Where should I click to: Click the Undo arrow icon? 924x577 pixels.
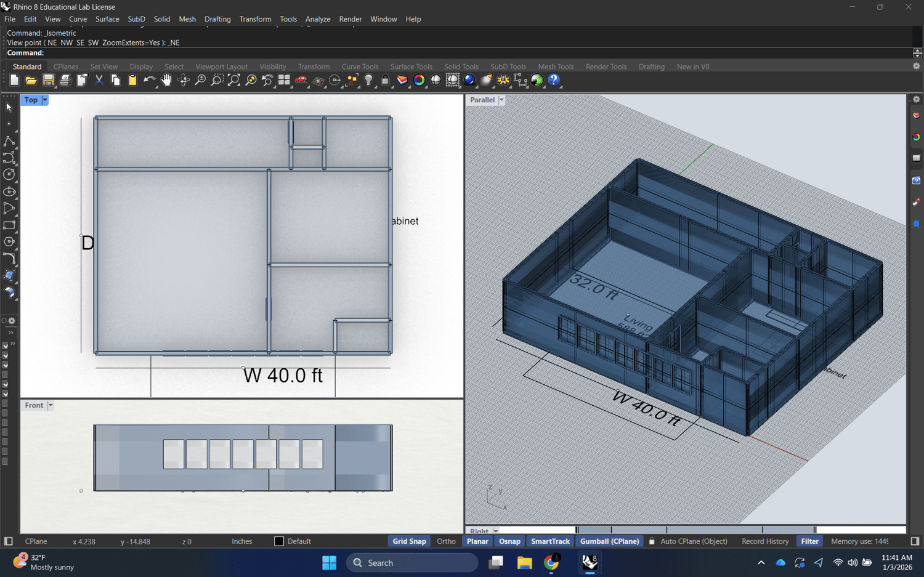tap(149, 80)
